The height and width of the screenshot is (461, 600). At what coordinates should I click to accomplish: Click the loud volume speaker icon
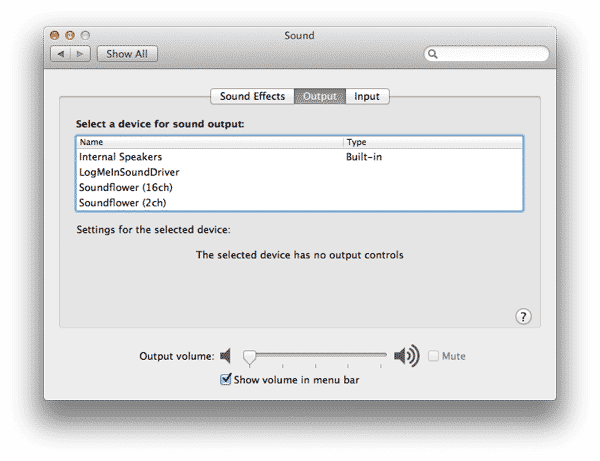point(406,356)
